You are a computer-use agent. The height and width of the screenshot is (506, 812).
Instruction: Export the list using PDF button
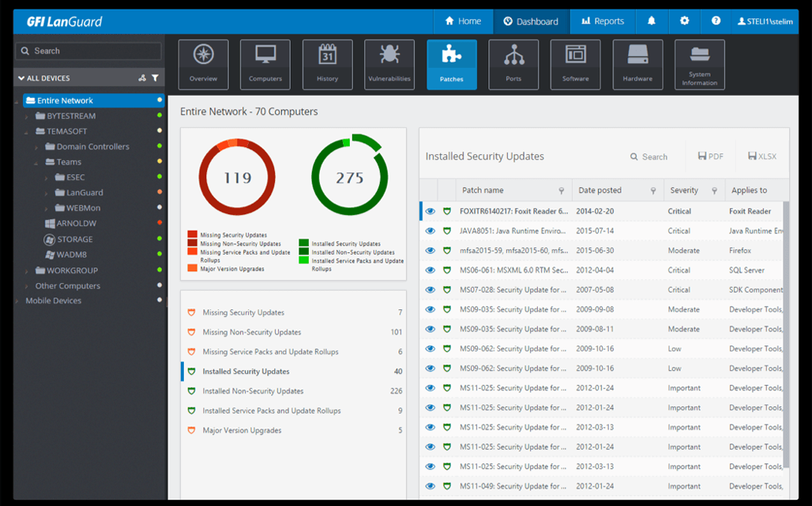tap(711, 157)
